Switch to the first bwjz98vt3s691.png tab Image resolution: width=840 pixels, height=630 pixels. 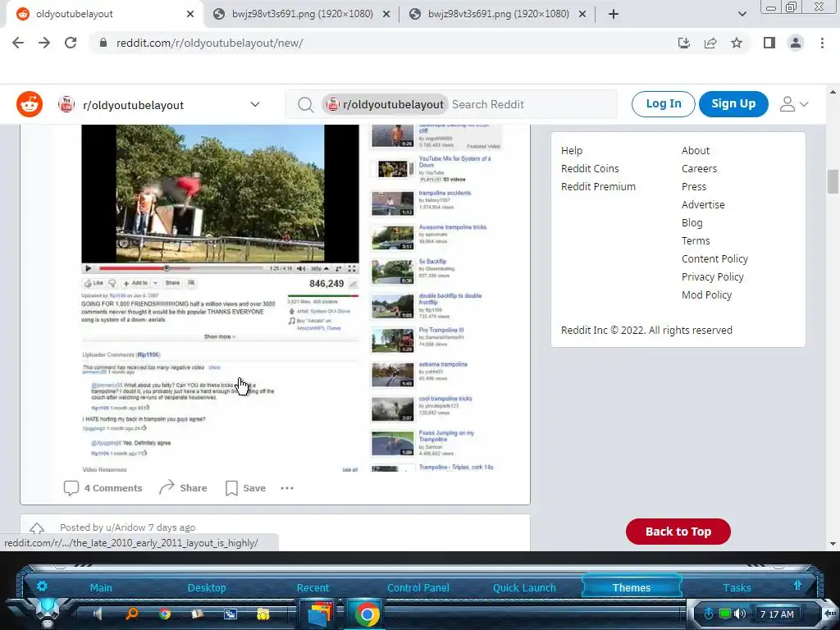click(x=302, y=14)
